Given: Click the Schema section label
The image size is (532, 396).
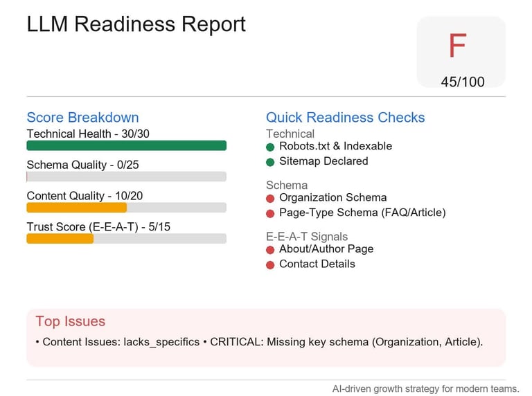Looking at the screenshot, I should pos(287,185).
